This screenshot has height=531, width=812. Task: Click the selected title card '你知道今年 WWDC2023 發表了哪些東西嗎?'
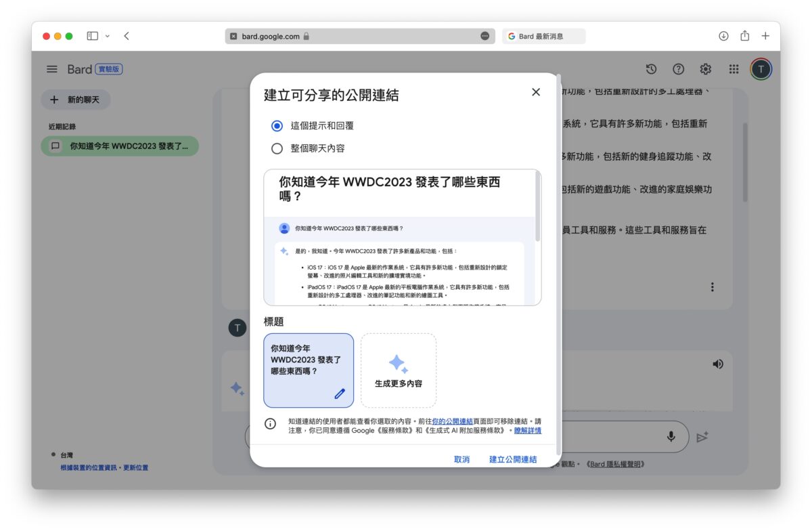pyautogui.click(x=309, y=370)
